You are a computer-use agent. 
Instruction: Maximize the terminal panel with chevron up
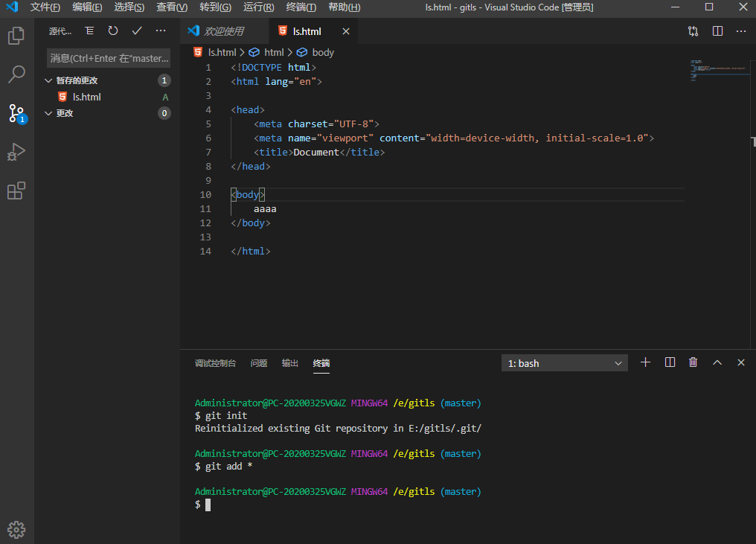click(717, 362)
